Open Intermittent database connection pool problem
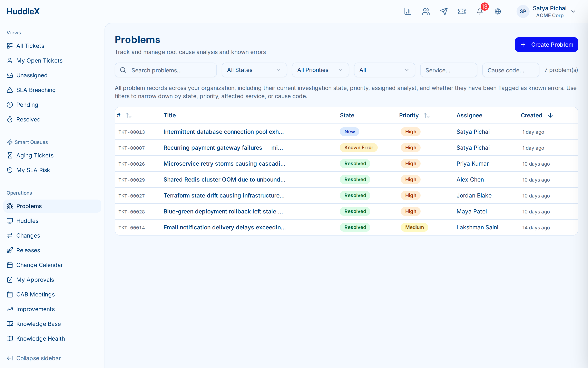This screenshot has height=368, width=588. (224, 132)
